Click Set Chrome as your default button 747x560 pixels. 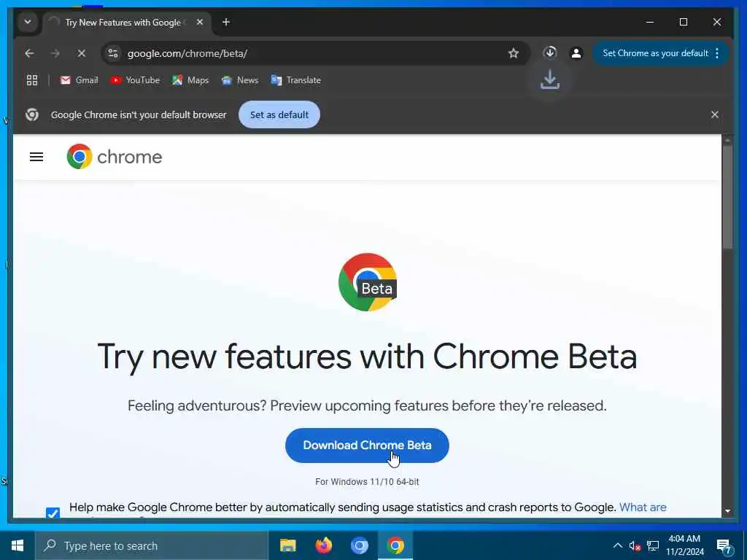655,53
